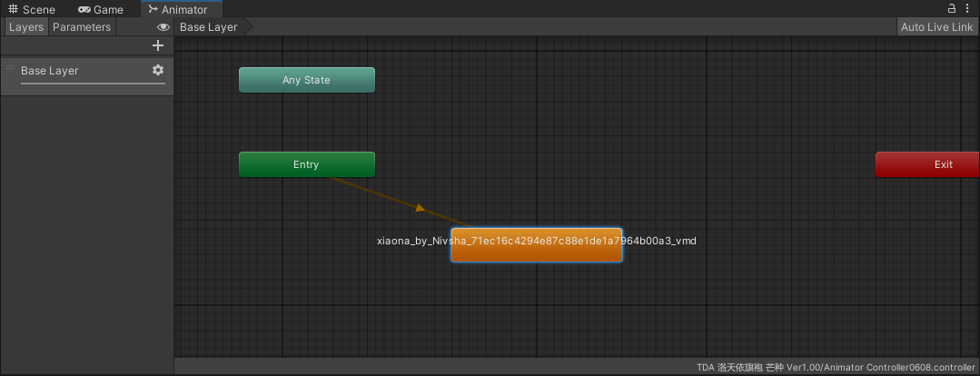The image size is (980, 376).
Task: Toggle the eye visibility icon
Action: pos(163,27)
